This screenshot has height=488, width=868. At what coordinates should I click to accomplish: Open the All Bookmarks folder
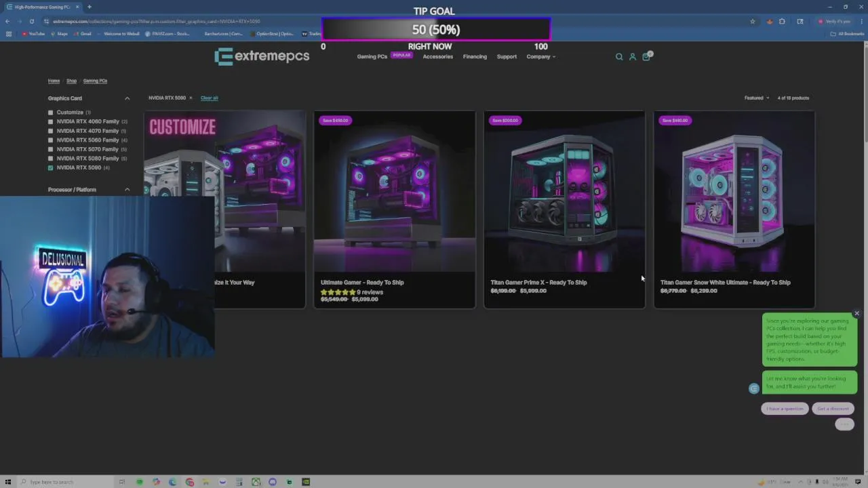848,33
